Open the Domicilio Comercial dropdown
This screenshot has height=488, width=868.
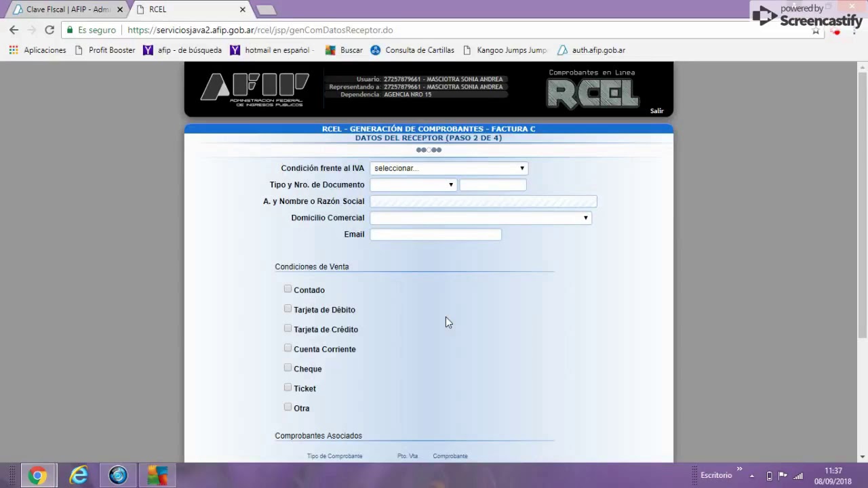point(480,218)
